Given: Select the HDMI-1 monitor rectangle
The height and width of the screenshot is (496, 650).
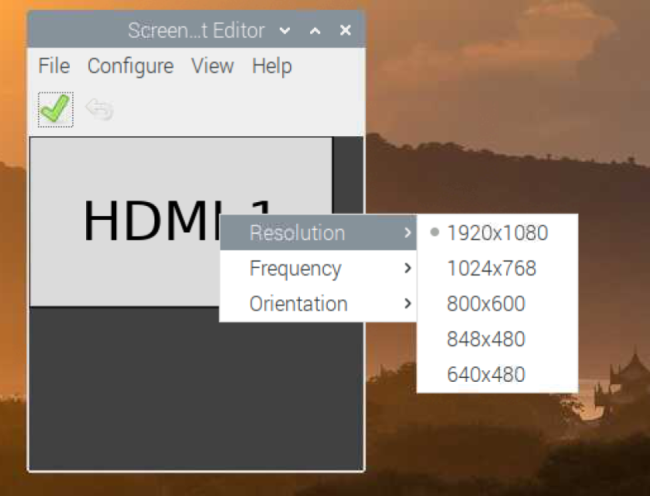Looking at the screenshot, I should [x=120, y=220].
